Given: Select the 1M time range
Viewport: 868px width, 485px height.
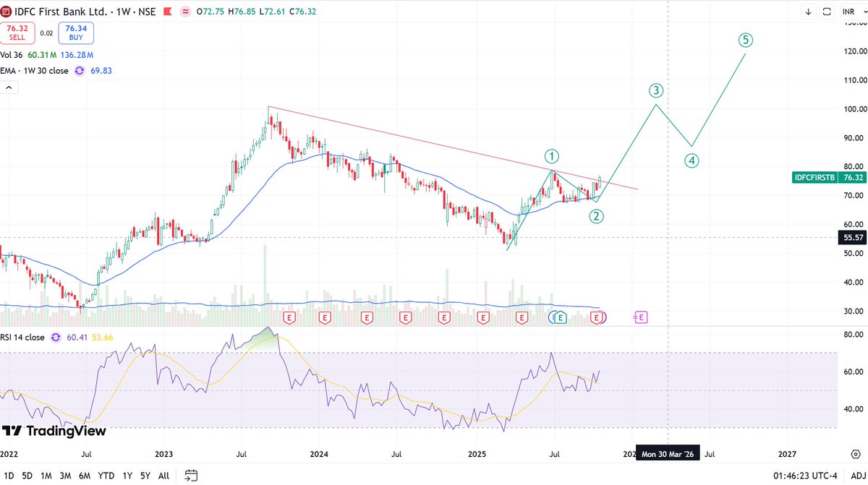Looking at the screenshot, I should click(46, 476).
